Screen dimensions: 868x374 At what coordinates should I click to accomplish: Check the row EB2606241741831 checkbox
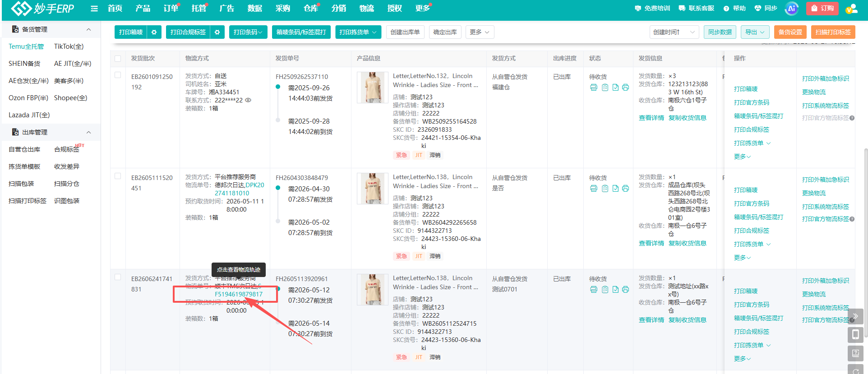click(118, 277)
